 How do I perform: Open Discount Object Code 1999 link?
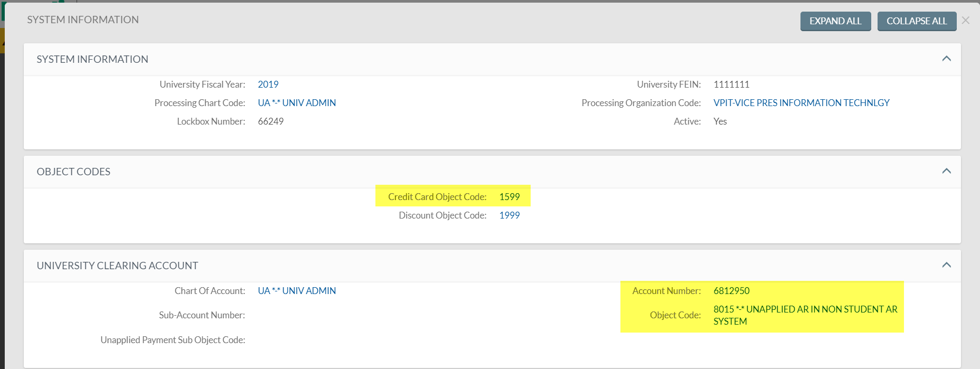click(509, 215)
